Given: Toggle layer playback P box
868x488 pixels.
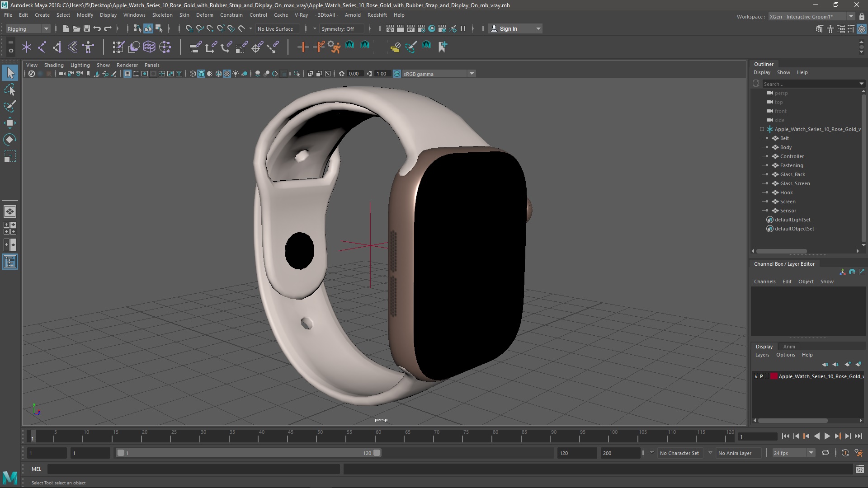Looking at the screenshot, I should [x=761, y=376].
